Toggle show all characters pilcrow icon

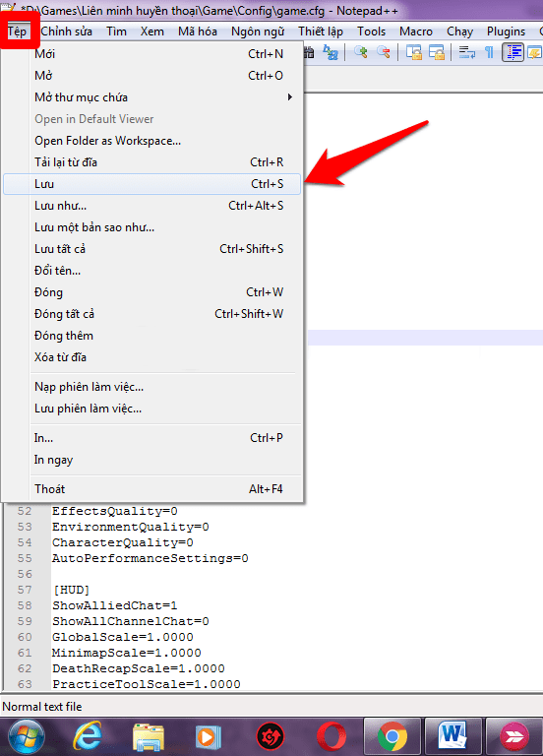click(x=489, y=52)
